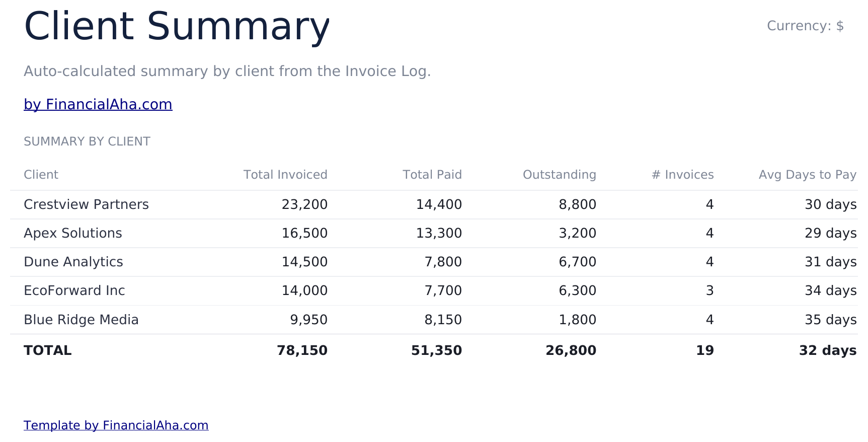
Task: Select the Blue Ridge Media client name
Action: tap(81, 320)
